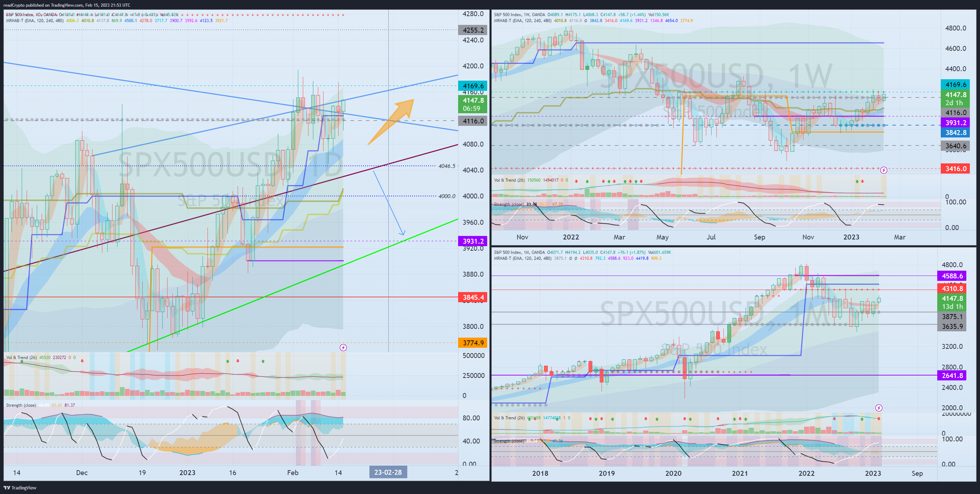Click MRHAB-T indicator legend on daily chart

click(35, 21)
